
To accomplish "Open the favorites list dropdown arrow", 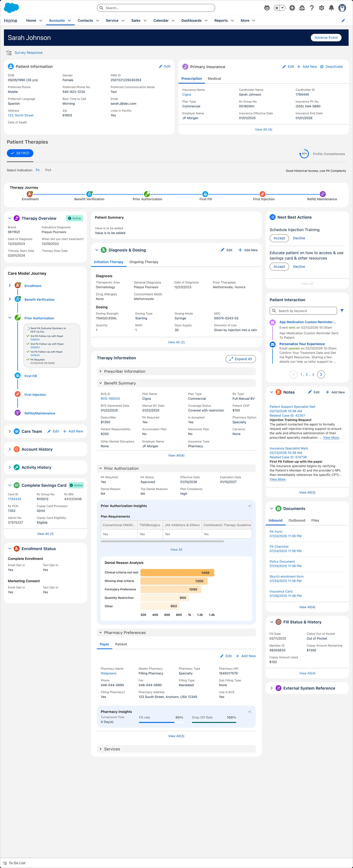I will click(x=283, y=8).
